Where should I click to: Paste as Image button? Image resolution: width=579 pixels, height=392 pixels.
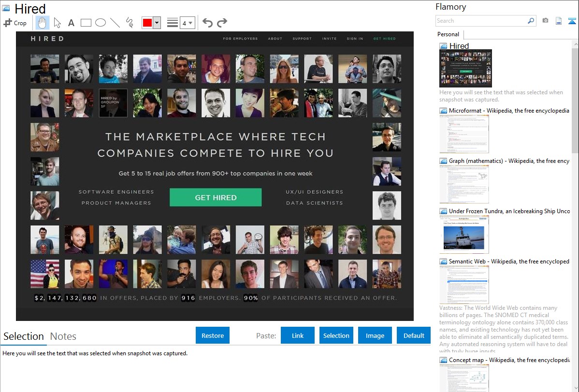375,335
